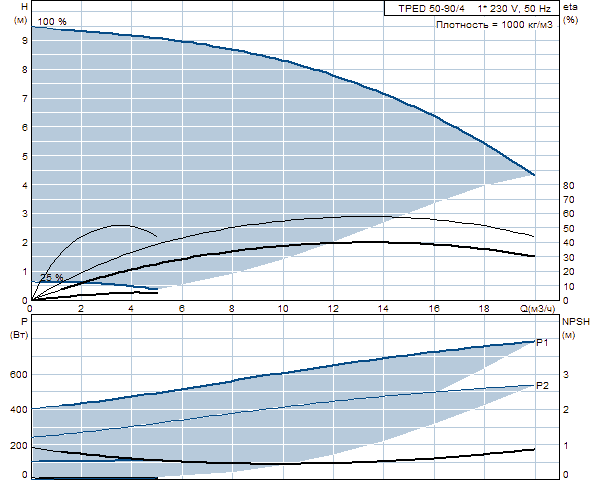Viewport: 592px width, 480px height.
Task: Click the "25 %" curve label
Action: pos(52,277)
